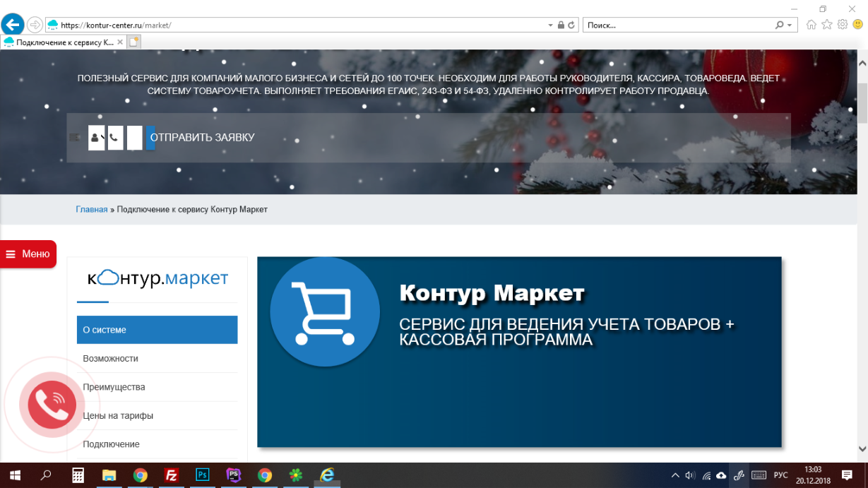This screenshot has height=488, width=868.
Task: Click the smiley feedback icon
Action: point(858,25)
